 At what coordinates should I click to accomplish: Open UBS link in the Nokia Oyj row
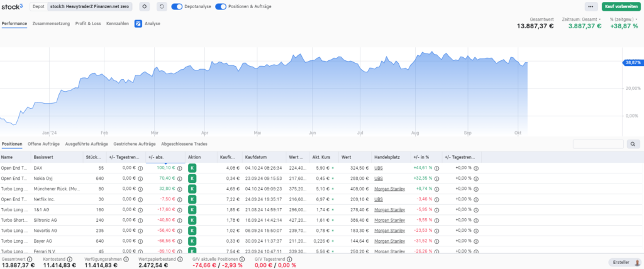point(378,178)
